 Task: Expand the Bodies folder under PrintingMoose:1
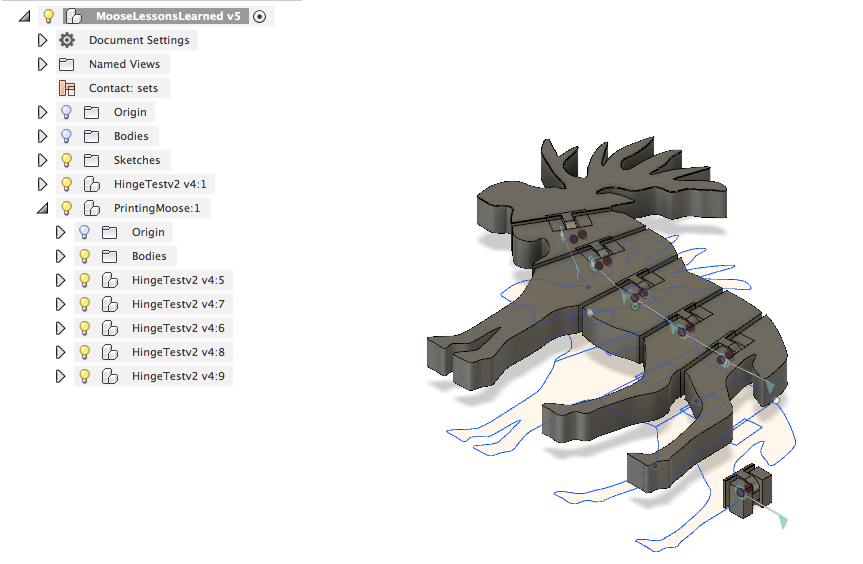(x=61, y=256)
